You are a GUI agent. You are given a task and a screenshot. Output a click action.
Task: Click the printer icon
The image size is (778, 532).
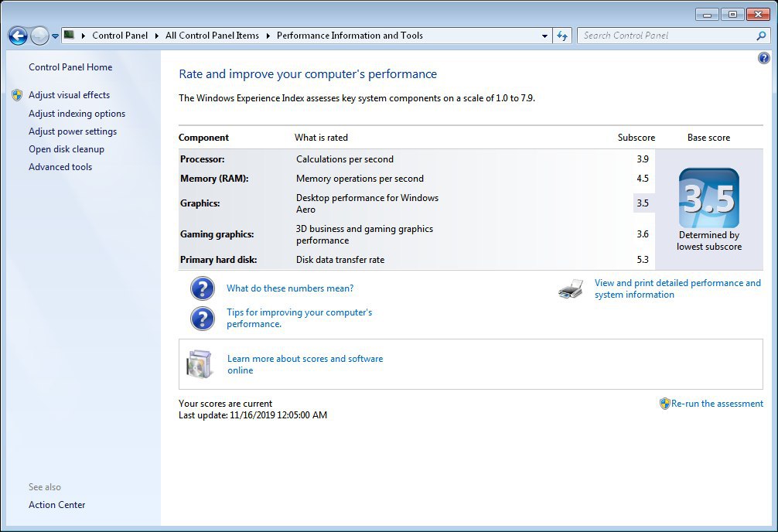click(x=571, y=289)
